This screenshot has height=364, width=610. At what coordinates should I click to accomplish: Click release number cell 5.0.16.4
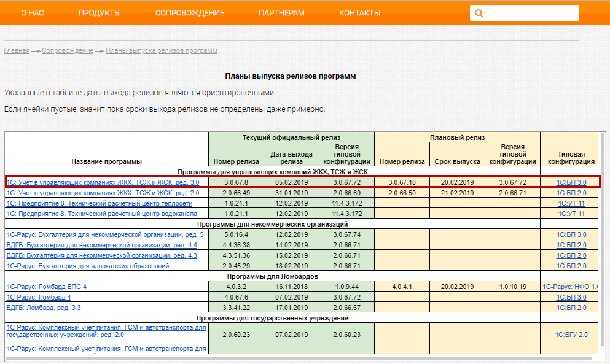236,235
